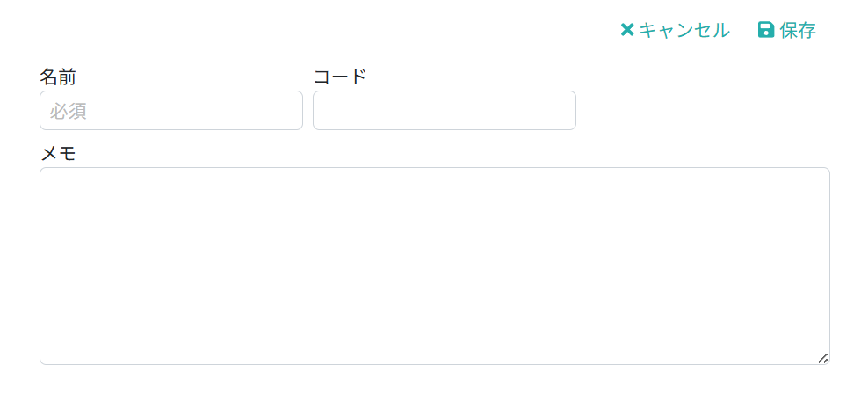Click the floppy disk save icon
This screenshot has height=409, width=868.
tap(766, 30)
